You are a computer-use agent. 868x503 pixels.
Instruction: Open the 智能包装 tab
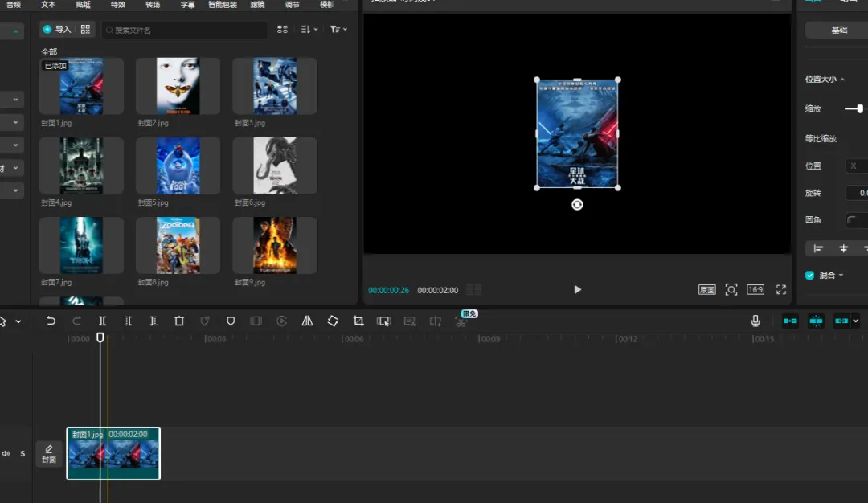[223, 5]
